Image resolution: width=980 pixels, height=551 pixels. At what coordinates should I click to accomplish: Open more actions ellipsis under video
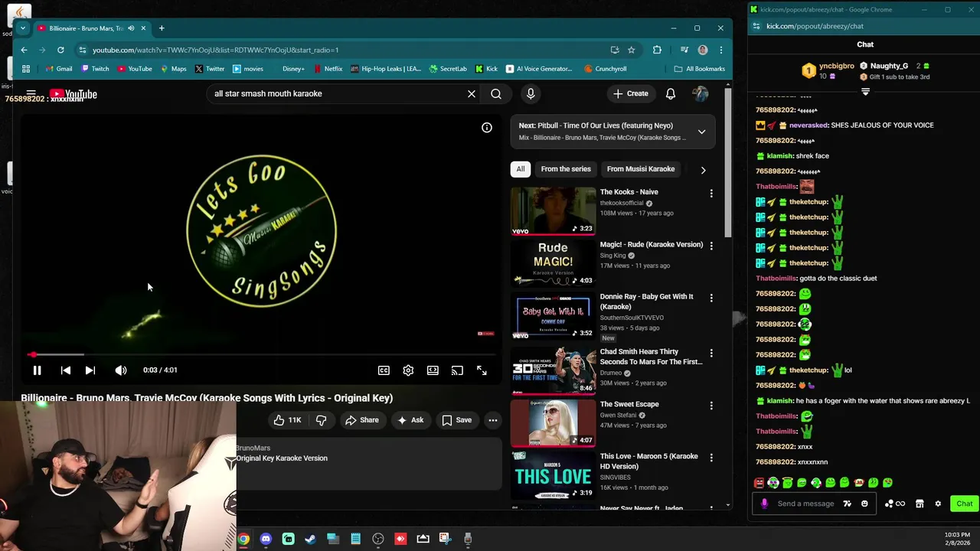click(x=493, y=420)
